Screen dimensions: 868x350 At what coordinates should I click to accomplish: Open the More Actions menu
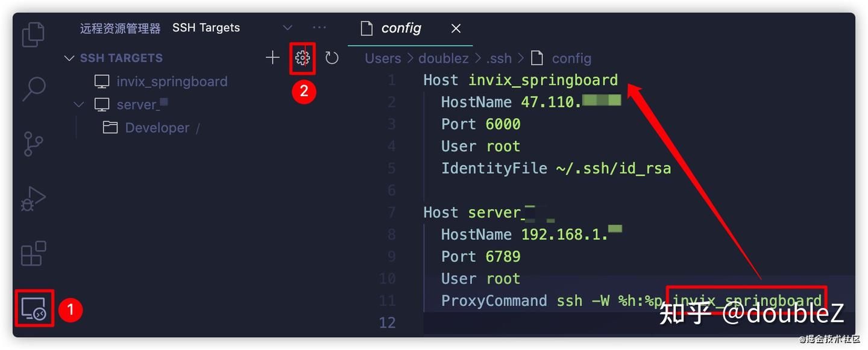[x=319, y=27]
